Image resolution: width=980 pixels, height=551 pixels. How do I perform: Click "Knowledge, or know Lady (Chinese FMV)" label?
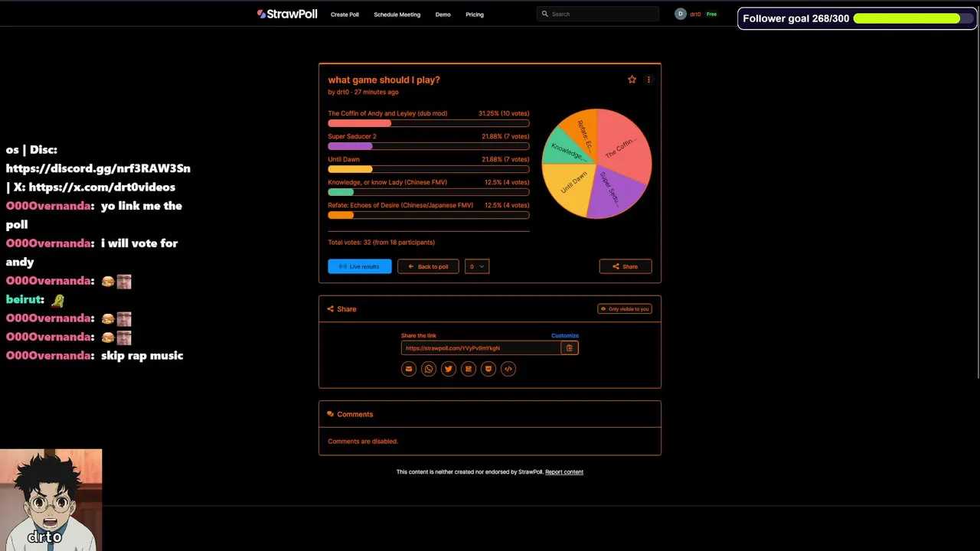tap(387, 182)
